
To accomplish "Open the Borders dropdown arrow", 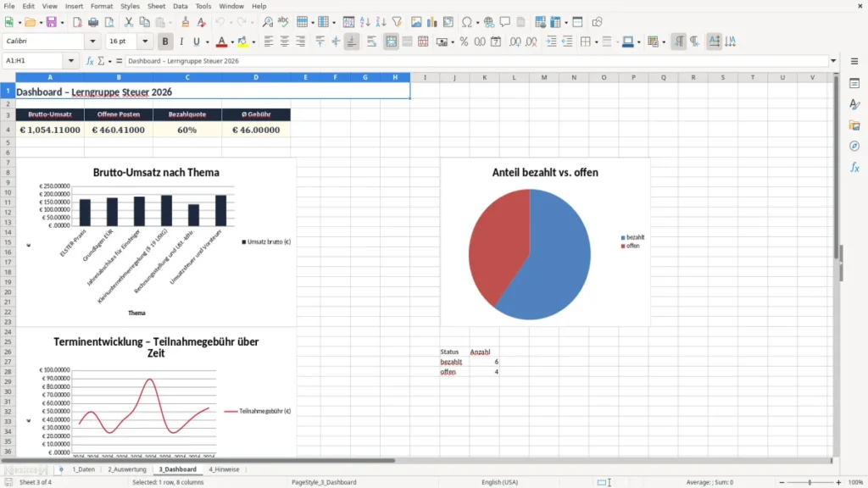I will pyautogui.click(x=596, y=42).
